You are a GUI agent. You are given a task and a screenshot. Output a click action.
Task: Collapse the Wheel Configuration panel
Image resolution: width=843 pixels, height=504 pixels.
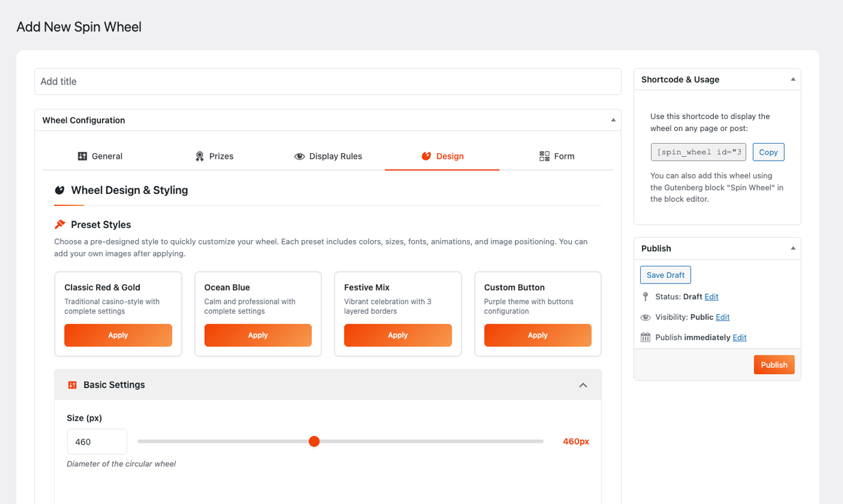612,120
